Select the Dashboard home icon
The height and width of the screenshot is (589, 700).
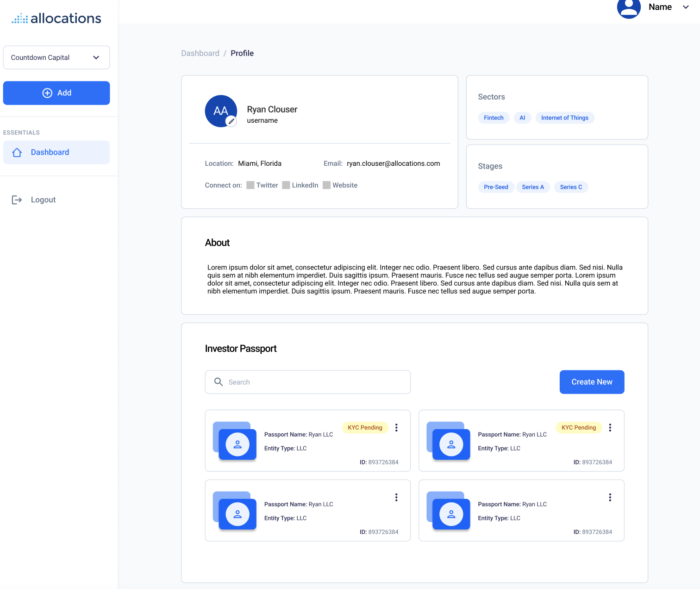point(17,152)
